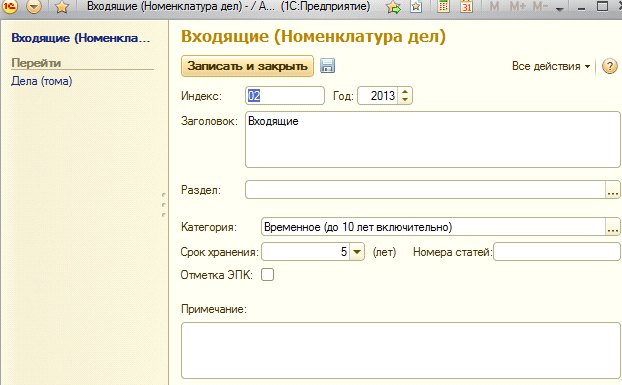
Task: Open the calendar icon showing 31
Action: 466,7
